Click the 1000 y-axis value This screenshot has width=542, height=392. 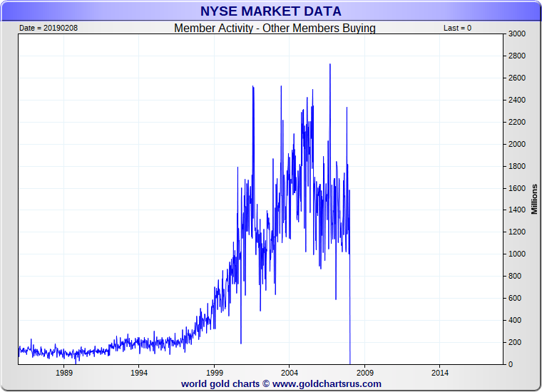pos(517,254)
